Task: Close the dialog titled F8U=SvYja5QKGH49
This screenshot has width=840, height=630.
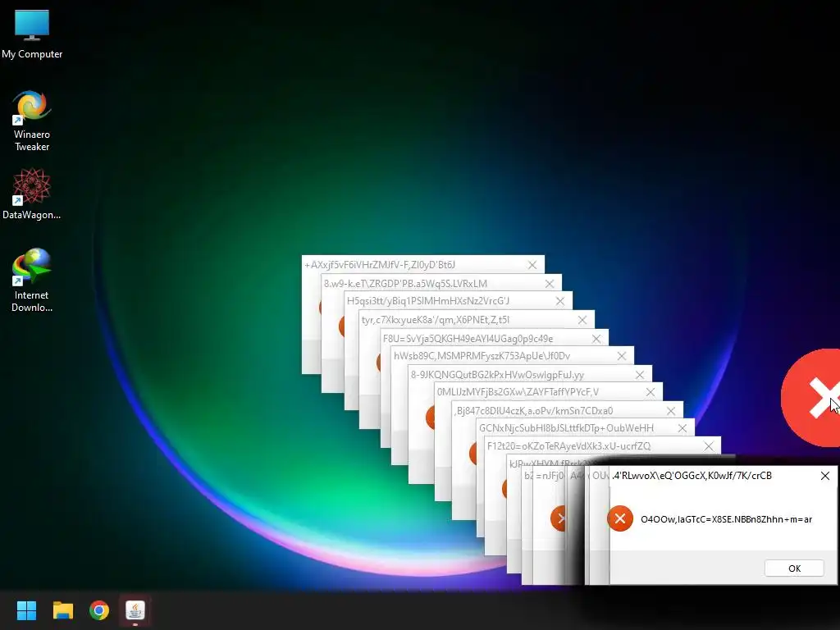Action: pyautogui.click(x=596, y=339)
